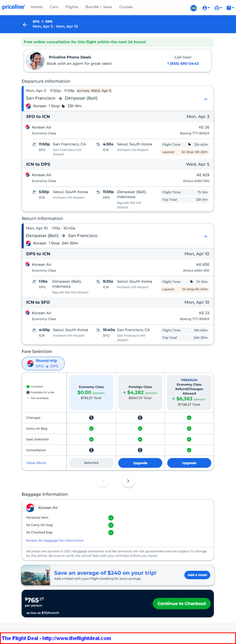Go to next fare options arrow

click(x=128, y=481)
